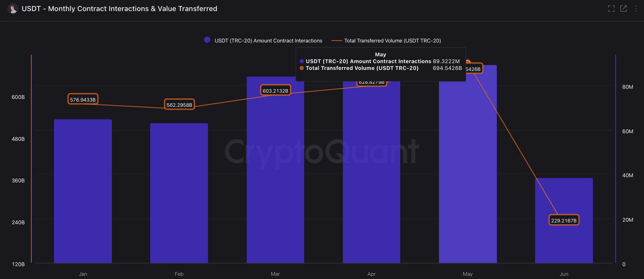Click the Jun x-axis label
Image resolution: width=644 pixels, height=279 pixels.
(564, 274)
